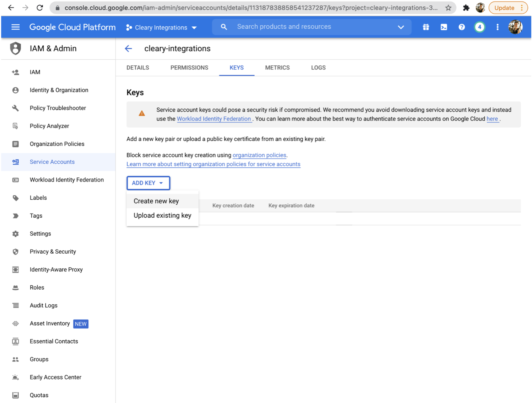Switch to the METRICS tab
Screen dimensions: 532x403
pyautogui.click(x=277, y=68)
